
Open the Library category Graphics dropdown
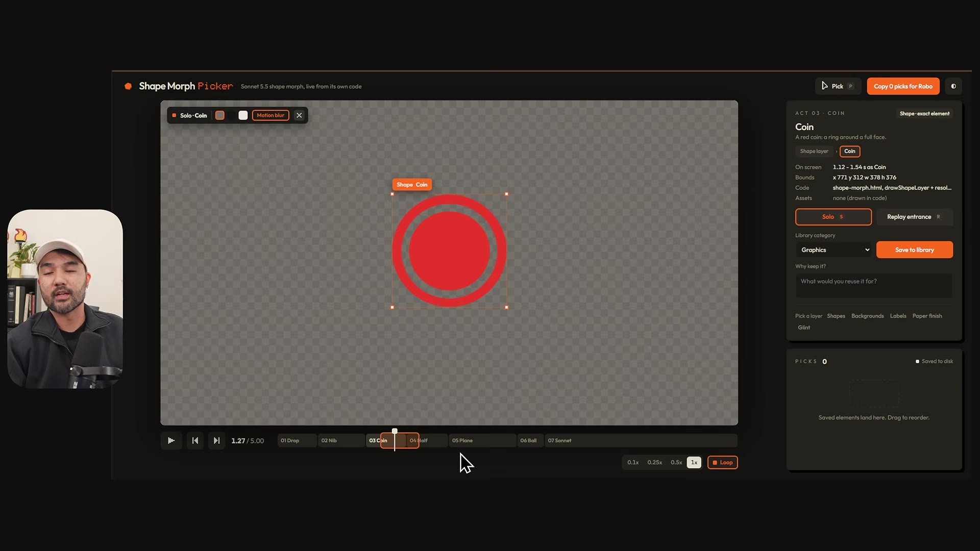[x=835, y=250]
